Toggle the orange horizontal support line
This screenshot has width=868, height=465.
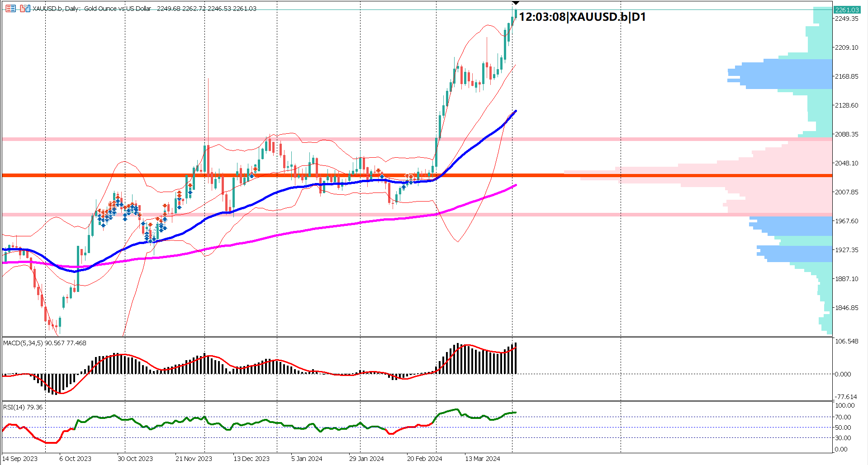tap(271, 174)
